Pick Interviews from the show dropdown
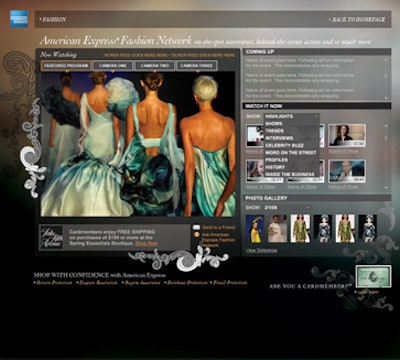 (x=279, y=138)
